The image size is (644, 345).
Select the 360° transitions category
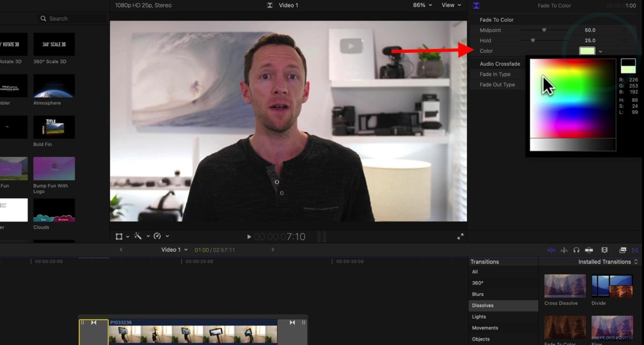(x=504, y=283)
